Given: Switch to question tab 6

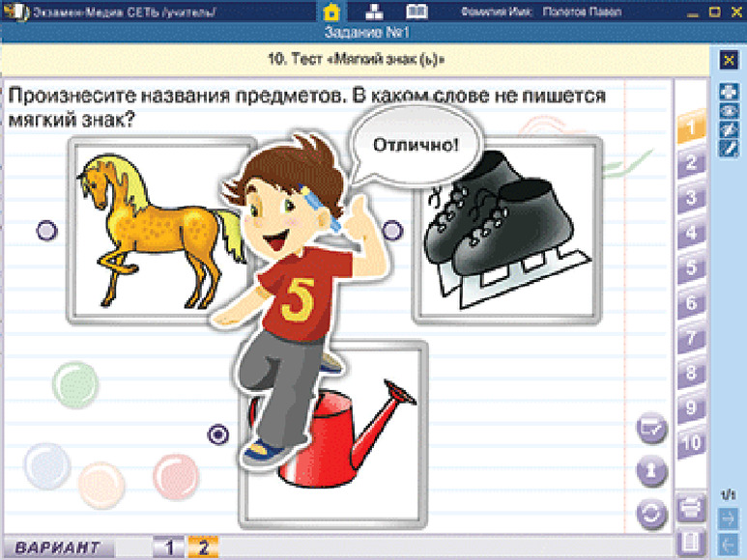Looking at the screenshot, I should pos(691,303).
